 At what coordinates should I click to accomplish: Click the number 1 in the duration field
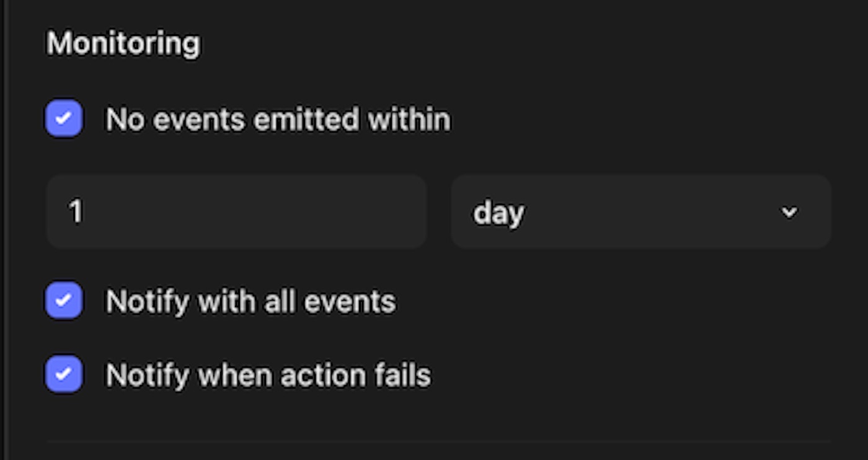click(x=76, y=212)
